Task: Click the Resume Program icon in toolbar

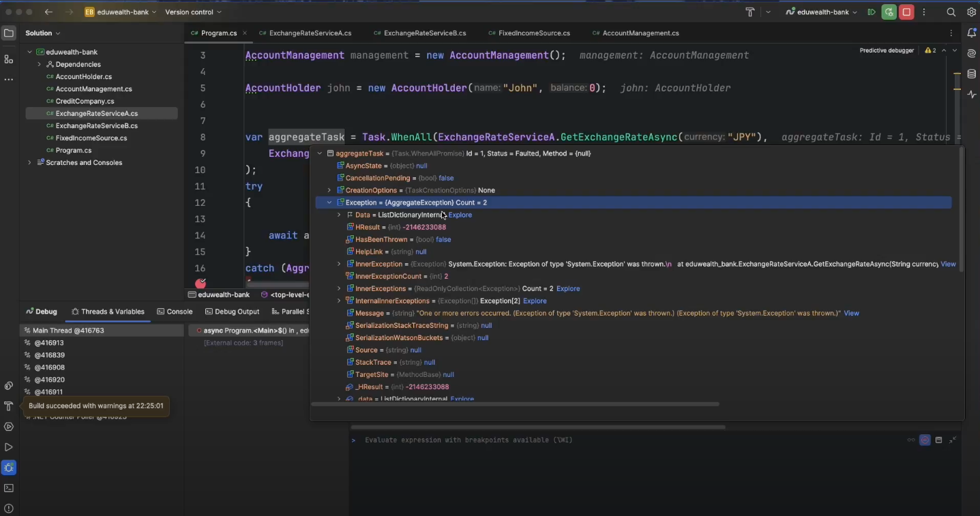Action: (x=871, y=12)
